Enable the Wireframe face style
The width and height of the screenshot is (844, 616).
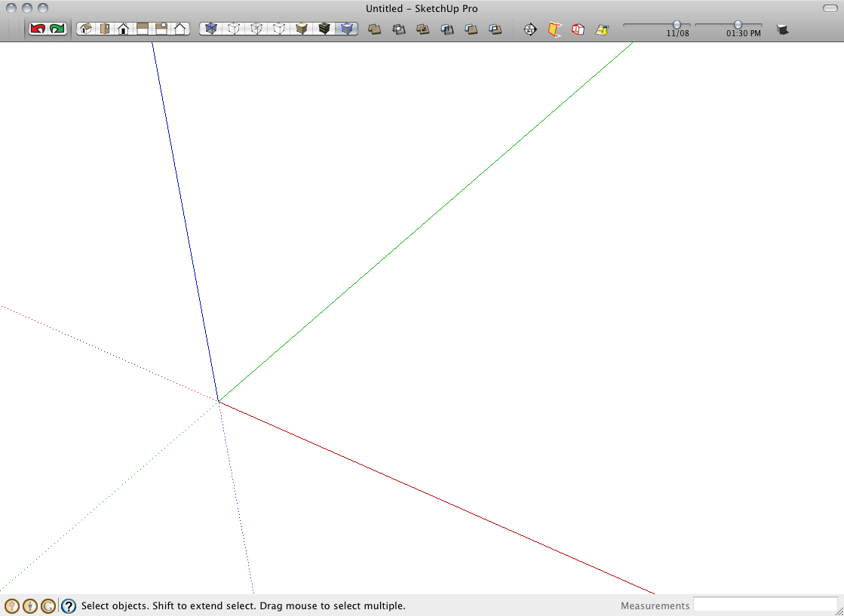pyautogui.click(x=256, y=29)
